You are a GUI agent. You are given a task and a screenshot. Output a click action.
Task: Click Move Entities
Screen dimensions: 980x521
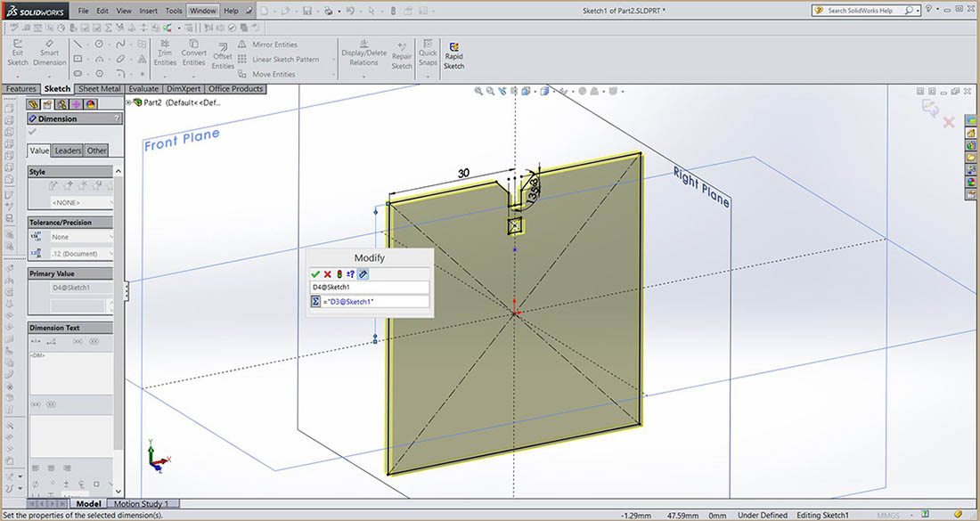pyautogui.click(x=267, y=74)
